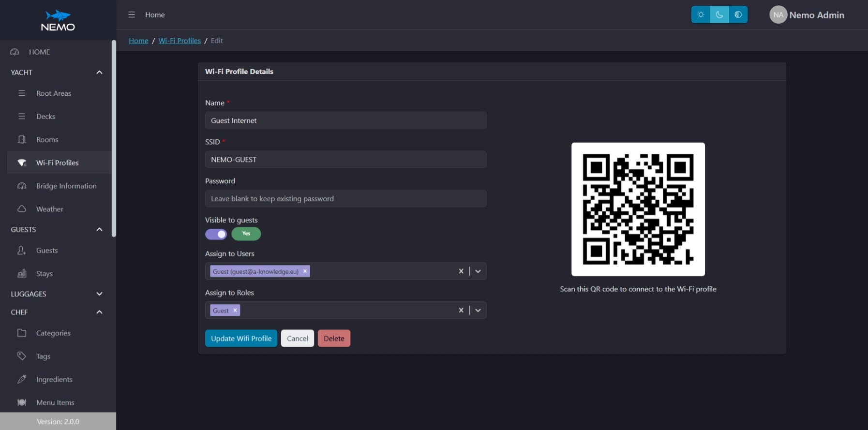The width and height of the screenshot is (868, 430).
Task: Click the NEMO shark logo
Action: pos(58,20)
